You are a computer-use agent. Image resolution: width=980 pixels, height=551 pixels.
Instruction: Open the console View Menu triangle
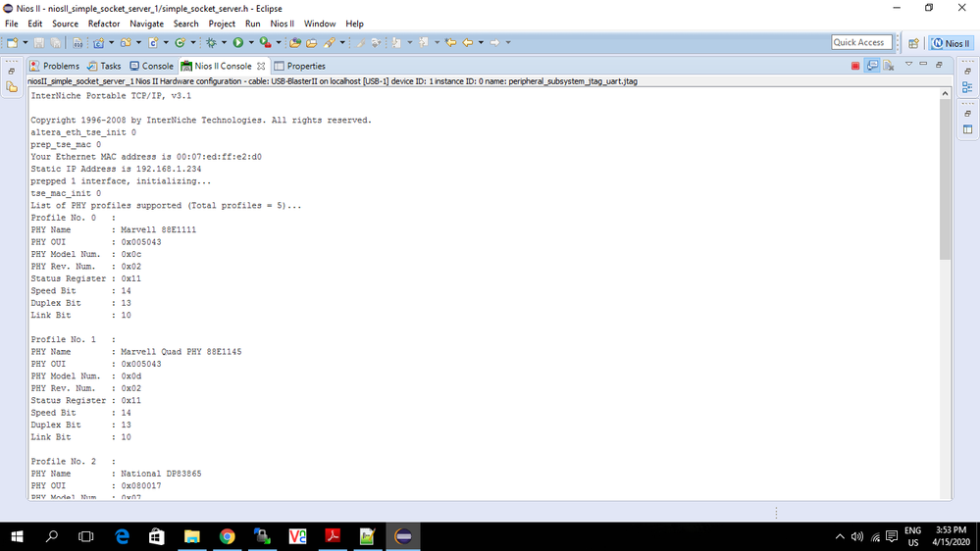pos(908,65)
